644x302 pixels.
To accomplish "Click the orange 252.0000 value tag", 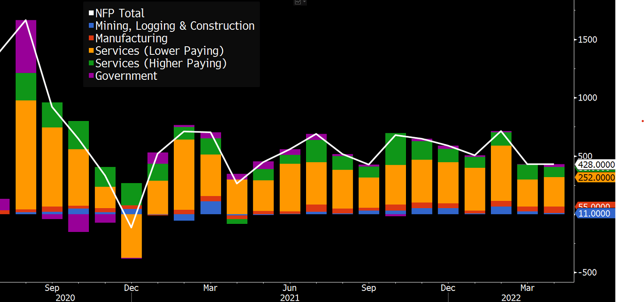I will (x=595, y=178).
